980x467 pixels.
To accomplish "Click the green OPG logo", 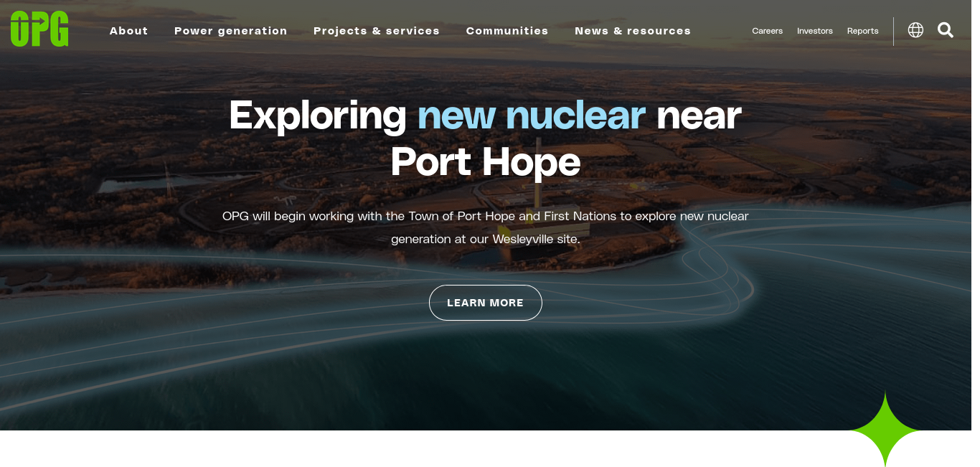I will 39,29.
